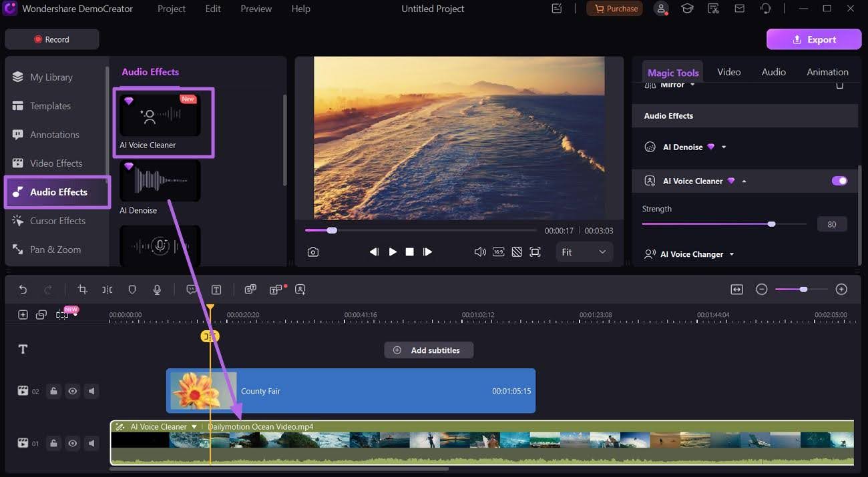868x477 pixels.
Task: Enter fullscreen preview mode
Action: (535, 252)
